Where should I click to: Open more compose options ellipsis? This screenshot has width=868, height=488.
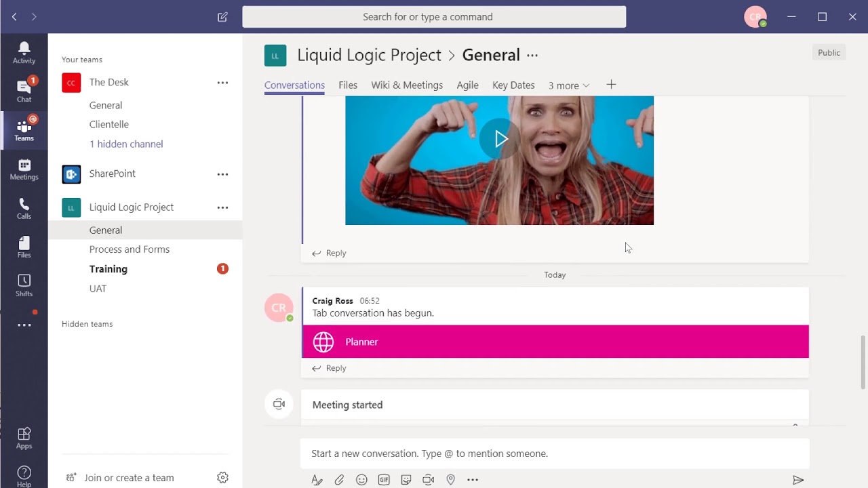click(473, 480)
